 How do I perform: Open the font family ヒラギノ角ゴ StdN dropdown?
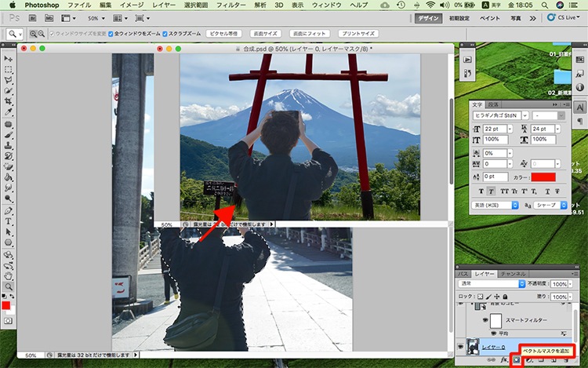525,115
